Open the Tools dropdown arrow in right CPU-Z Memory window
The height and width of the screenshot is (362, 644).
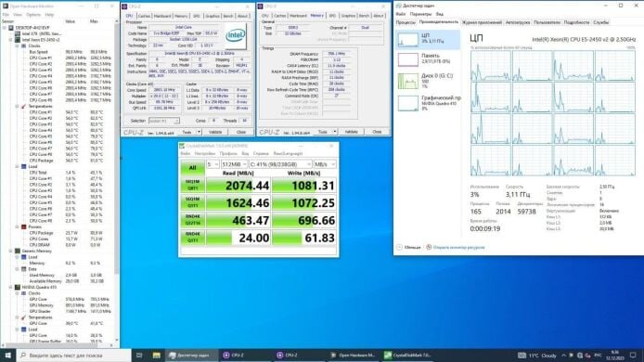point(335,132)
